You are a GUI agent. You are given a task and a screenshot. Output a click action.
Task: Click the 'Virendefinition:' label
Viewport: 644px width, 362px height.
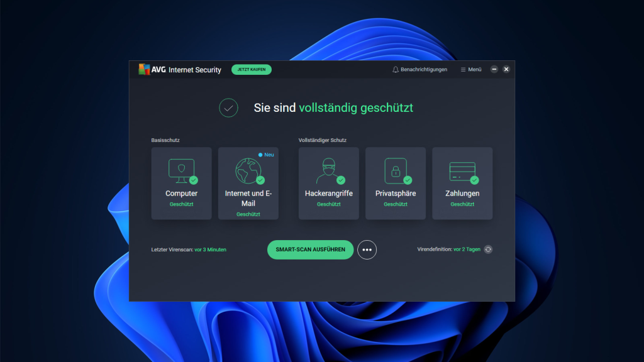(x=435, y=249)
